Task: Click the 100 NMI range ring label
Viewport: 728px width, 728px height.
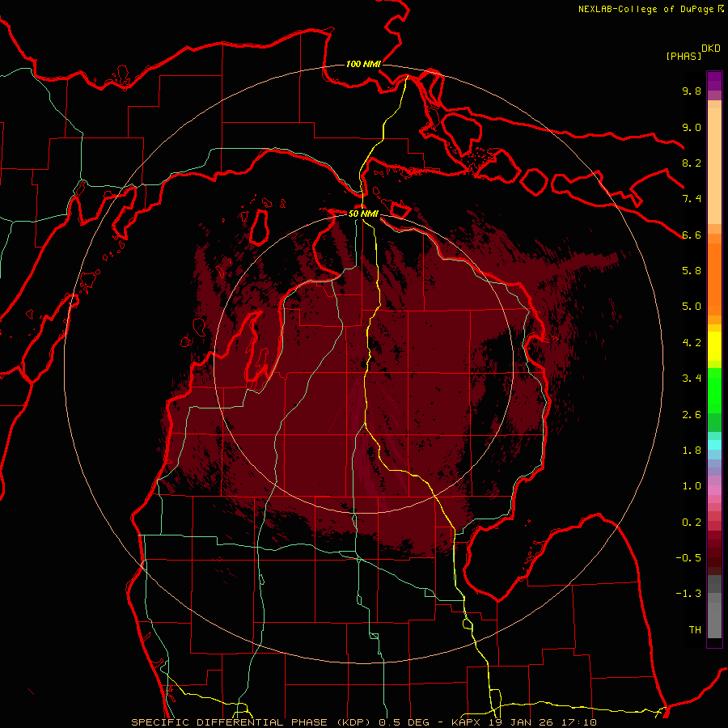Action: click(363, 64)
